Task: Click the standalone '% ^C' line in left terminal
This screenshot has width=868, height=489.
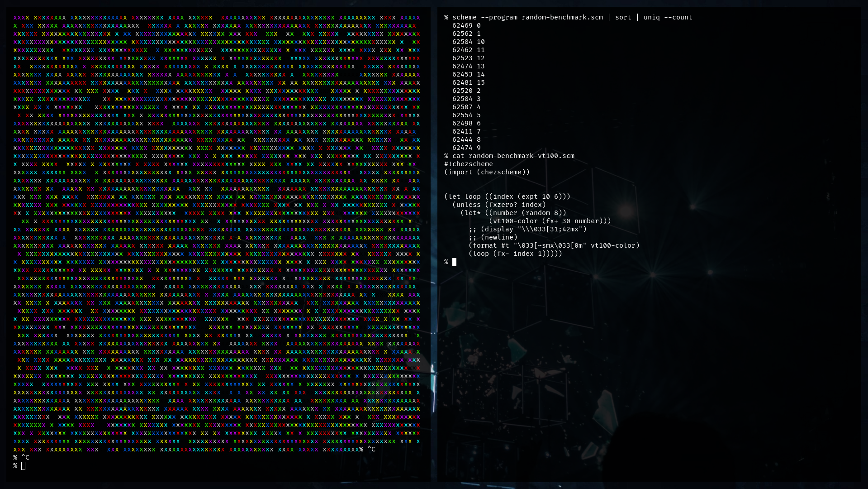Action: tap(21, 457)
